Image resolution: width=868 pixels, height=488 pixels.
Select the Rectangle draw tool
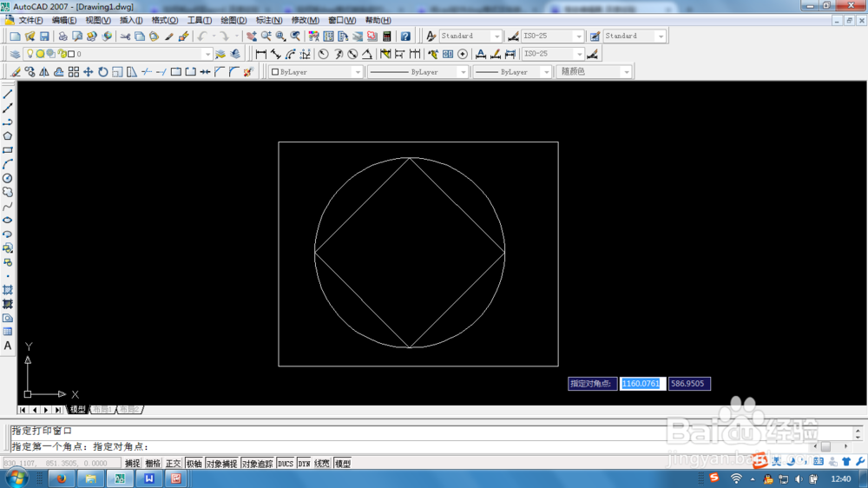coord(8,150)
